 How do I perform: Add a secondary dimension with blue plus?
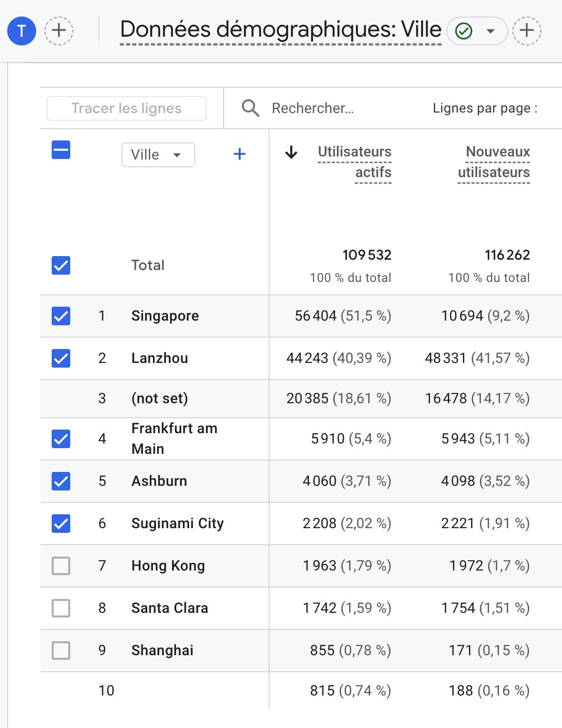240,154
